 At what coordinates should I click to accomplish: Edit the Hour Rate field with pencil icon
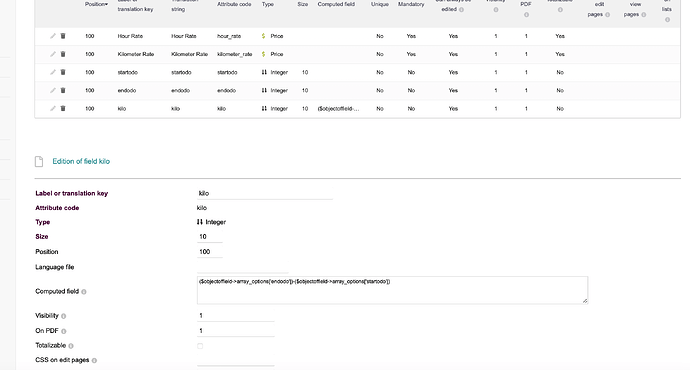[x=53, y=36]
